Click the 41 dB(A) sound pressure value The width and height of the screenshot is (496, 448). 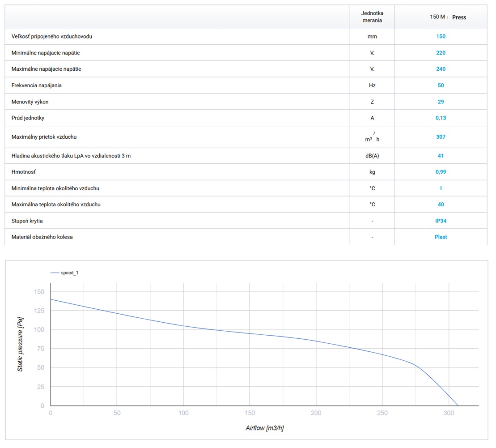pos(441,156)
